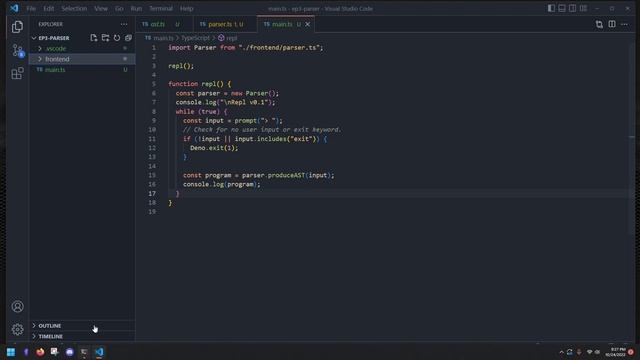Open the Windows Start menu
640x360 pixels.
point(11,352)
